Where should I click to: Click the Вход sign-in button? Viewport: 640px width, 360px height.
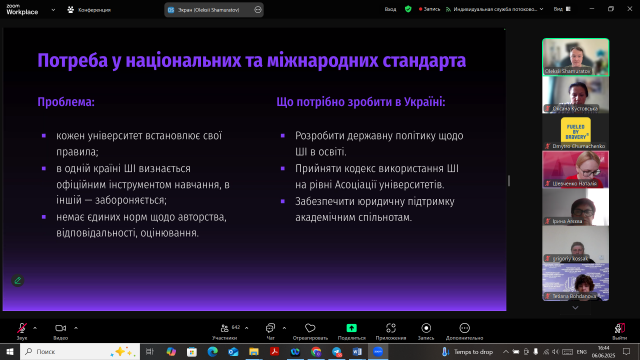pos(390,9)
